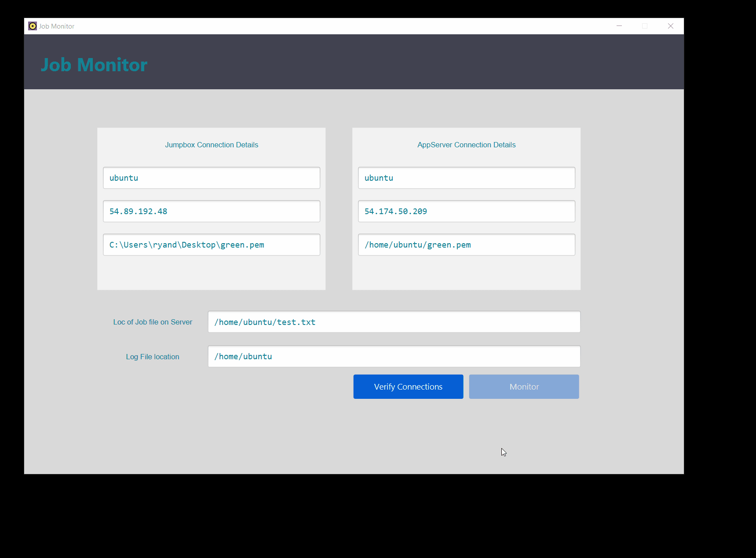Click the Jumpbox IP address field 54.89.192.48

tap(211, 211)
